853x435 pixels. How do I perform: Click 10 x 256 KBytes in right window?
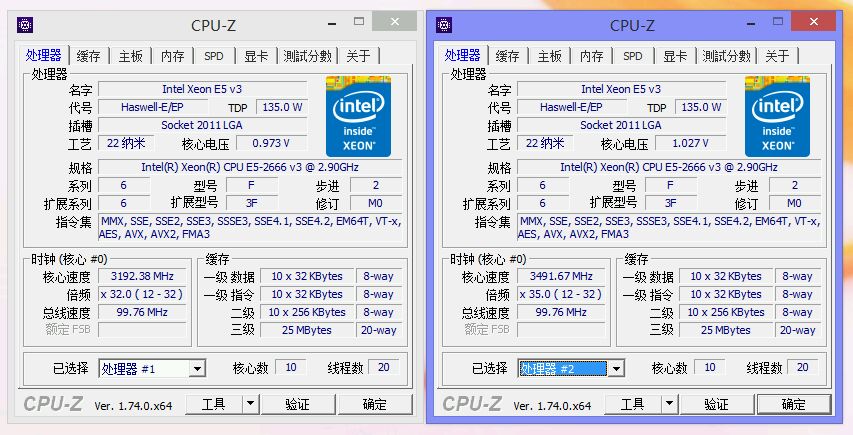726,312
